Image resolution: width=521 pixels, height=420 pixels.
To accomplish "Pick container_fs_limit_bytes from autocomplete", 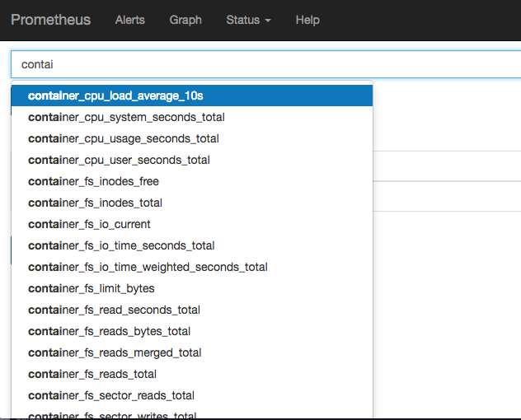I will point(91,288).
